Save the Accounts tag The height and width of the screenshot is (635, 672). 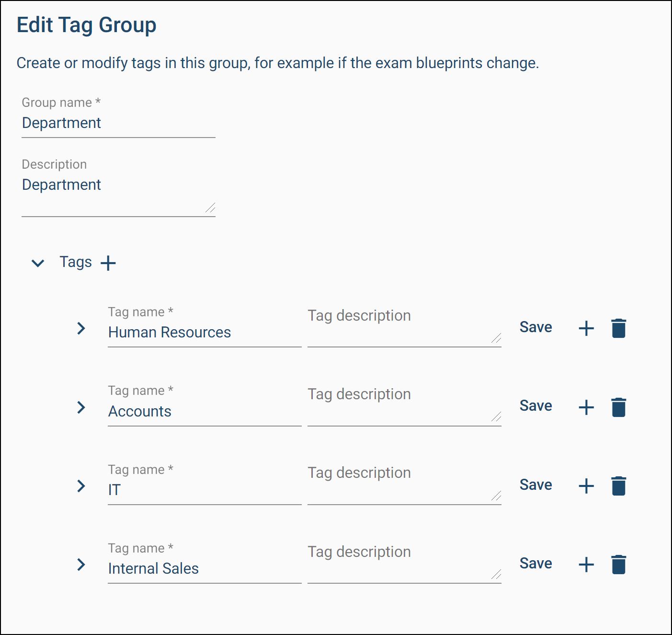[535, 406]
